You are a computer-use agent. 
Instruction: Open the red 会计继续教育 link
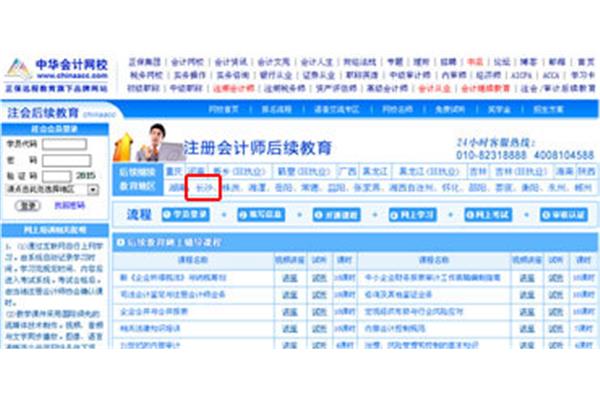(486, 88)
